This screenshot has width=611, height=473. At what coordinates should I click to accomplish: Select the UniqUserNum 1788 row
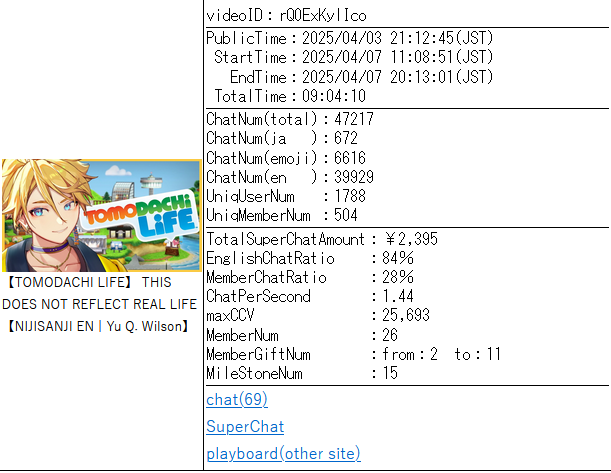(x=286, y=196)
